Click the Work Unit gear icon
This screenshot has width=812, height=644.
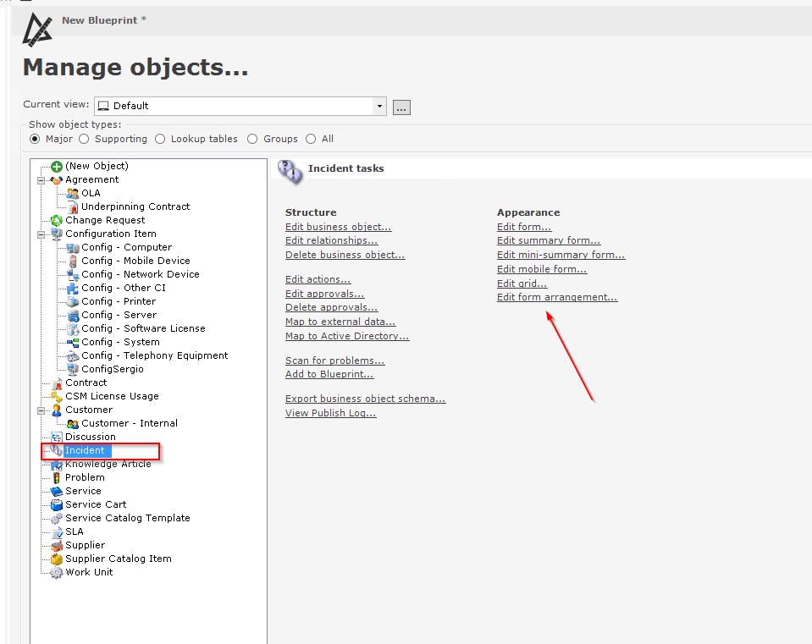(x=57, y=572)
